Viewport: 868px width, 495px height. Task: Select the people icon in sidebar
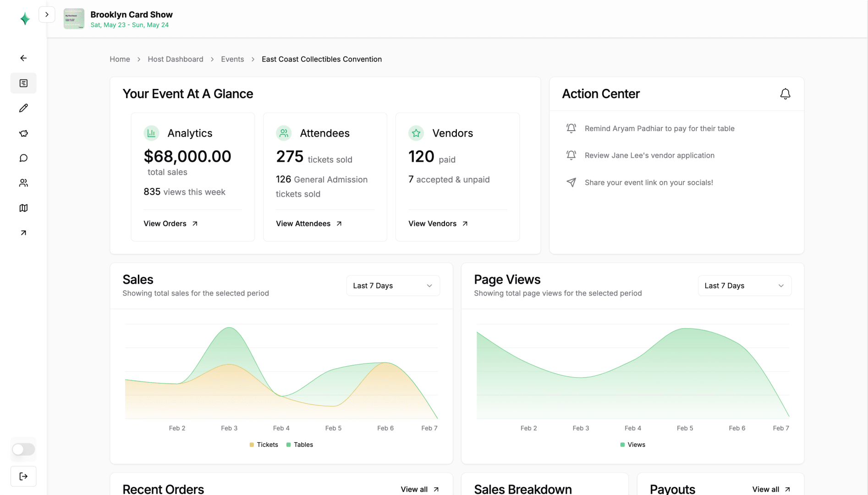[23, 183]
